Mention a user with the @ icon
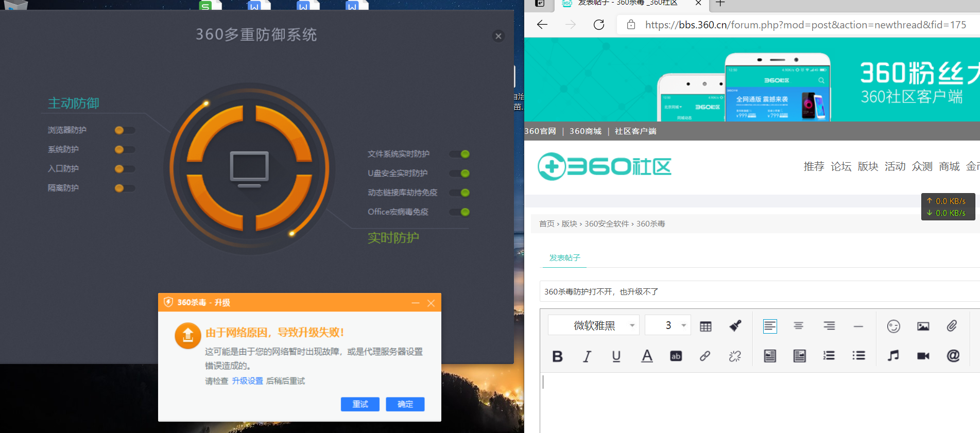The height and width of the screenshot is (433, 980). [953, 356]
